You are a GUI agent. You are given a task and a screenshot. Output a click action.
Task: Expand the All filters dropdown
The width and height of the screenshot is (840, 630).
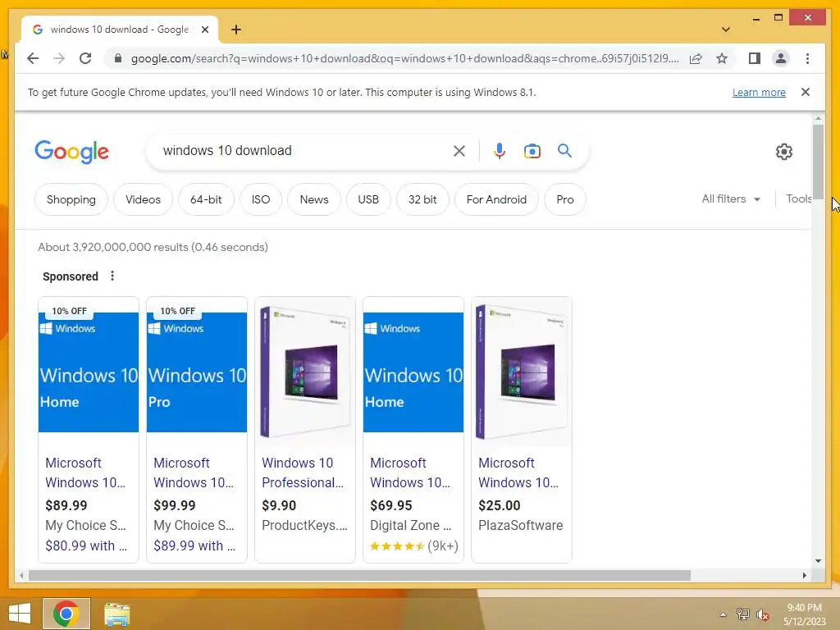(x=731, y=199)
